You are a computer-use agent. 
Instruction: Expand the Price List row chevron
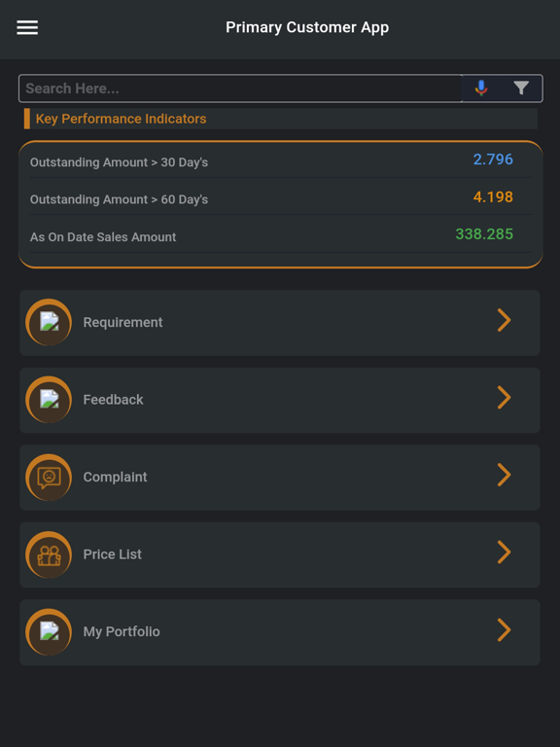pyautogui.click(x=505, y=552)
